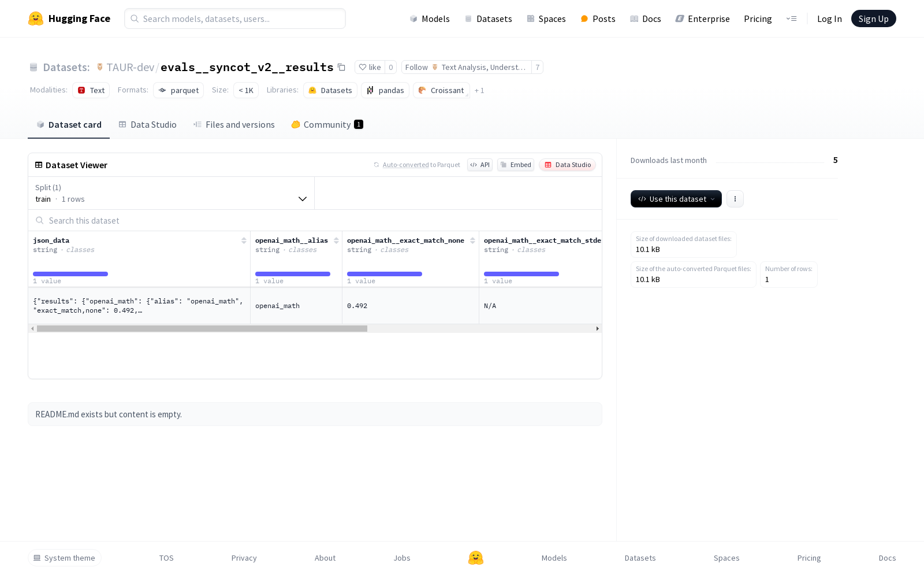Open the Jobs footer link

tap(402, 558)
